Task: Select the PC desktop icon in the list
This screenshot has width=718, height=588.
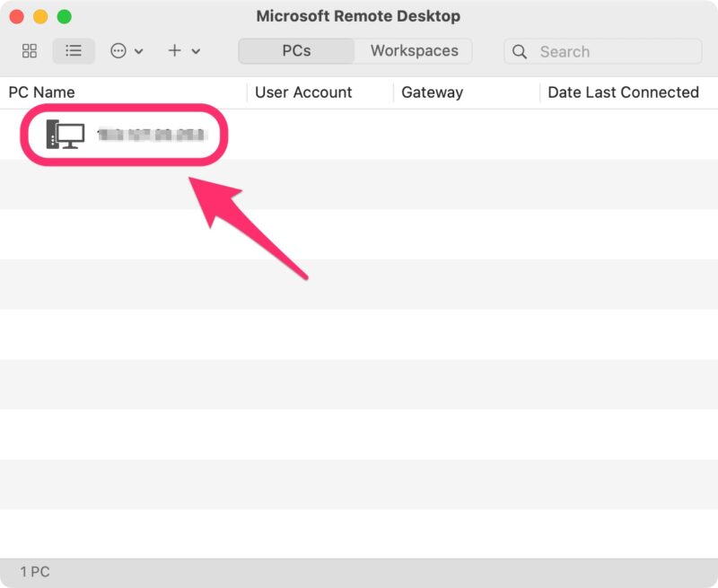Action: (x=65, y=134)
